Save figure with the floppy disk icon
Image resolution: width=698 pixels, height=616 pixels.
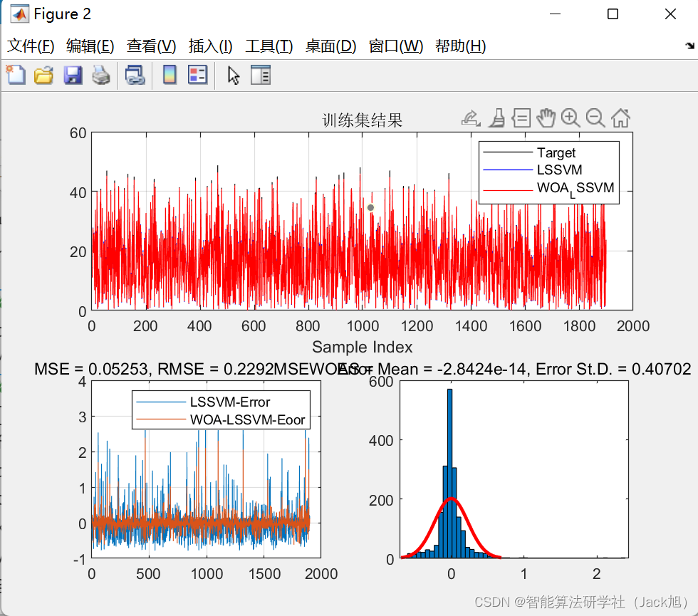point(73,75)
